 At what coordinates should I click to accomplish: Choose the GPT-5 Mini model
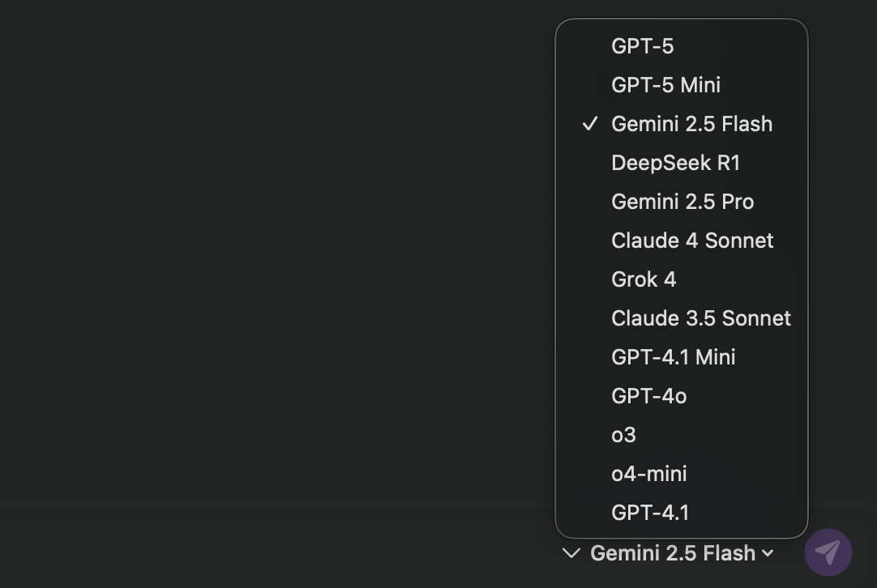pos(665,85)
